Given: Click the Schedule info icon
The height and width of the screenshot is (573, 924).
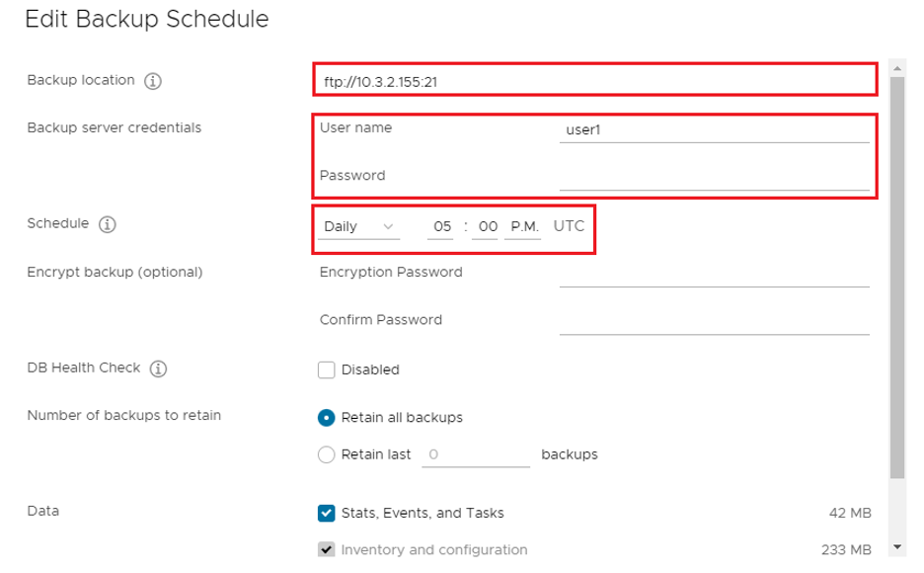Looking at the screenshot, I should 108,224.
